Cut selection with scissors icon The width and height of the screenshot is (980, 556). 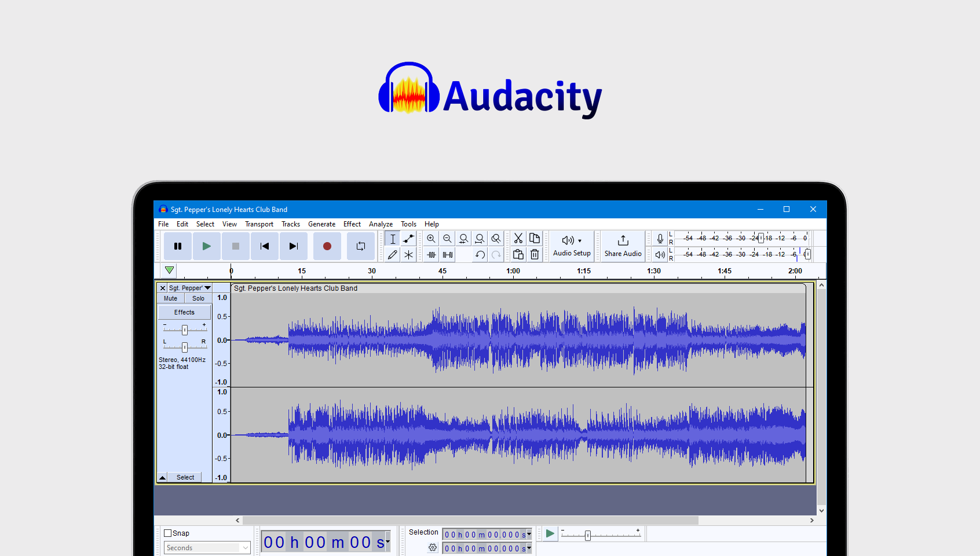(518, 239)
